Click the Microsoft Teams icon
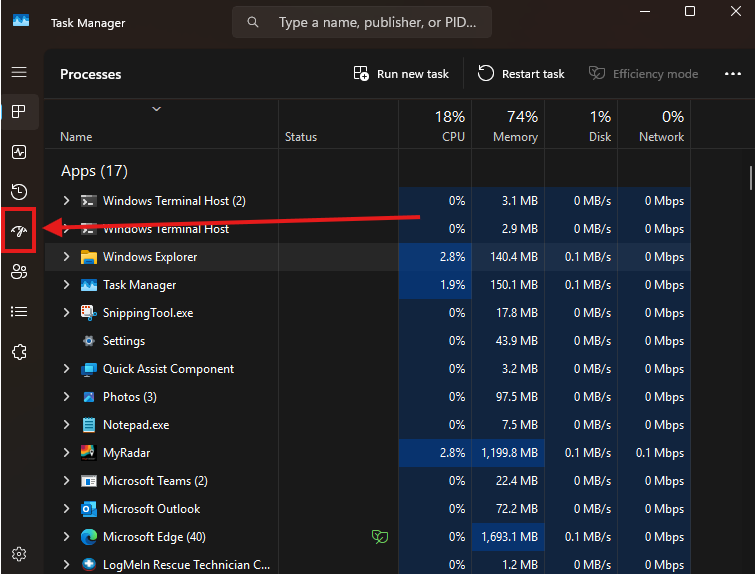Screen dimensions: 755x574 (89, 481)
